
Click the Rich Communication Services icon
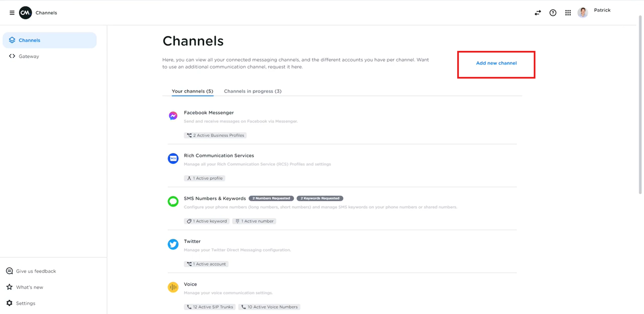[x=173, y=159]
